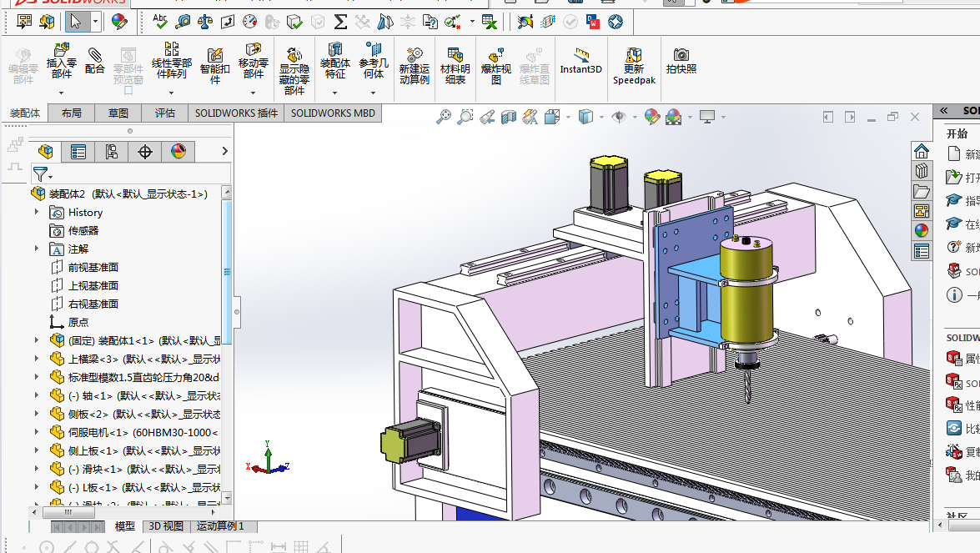Switch to 草图 sketch ribbon tab
Screen dimensions: 980x553
(x=118, y=113)
